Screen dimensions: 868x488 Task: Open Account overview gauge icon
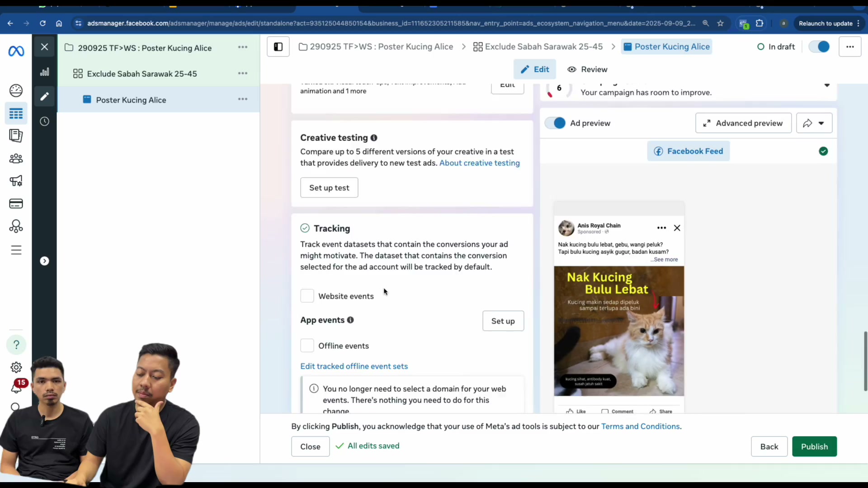click(16, 90)
